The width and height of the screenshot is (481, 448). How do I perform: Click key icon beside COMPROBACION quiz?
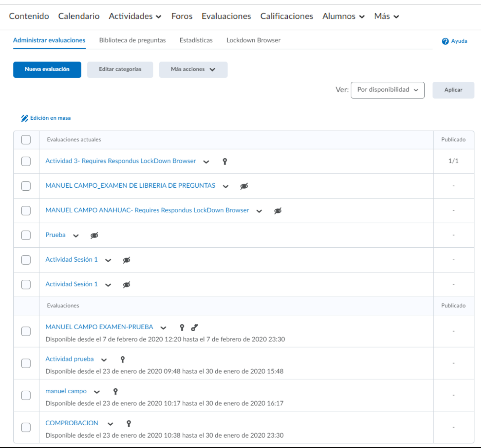[129, 424]
